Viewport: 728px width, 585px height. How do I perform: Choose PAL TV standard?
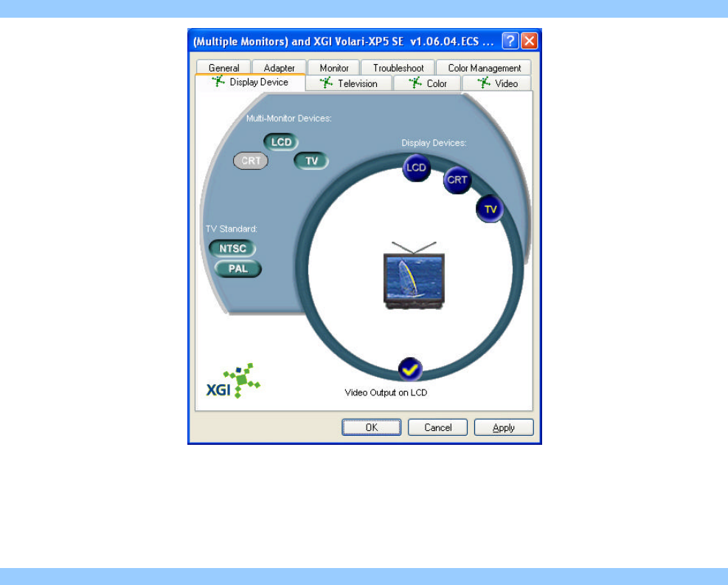pyautogui.click(x=238, y=269)
